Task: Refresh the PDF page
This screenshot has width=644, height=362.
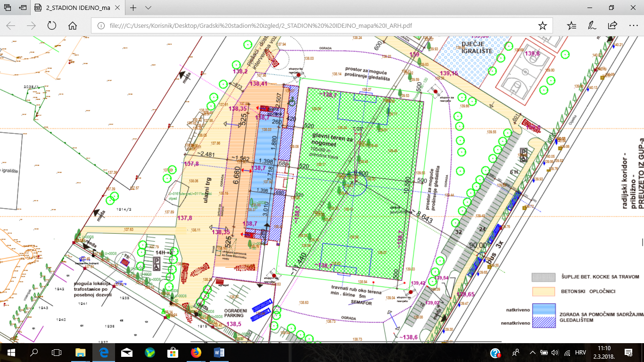Action: [x=52, y=25]
